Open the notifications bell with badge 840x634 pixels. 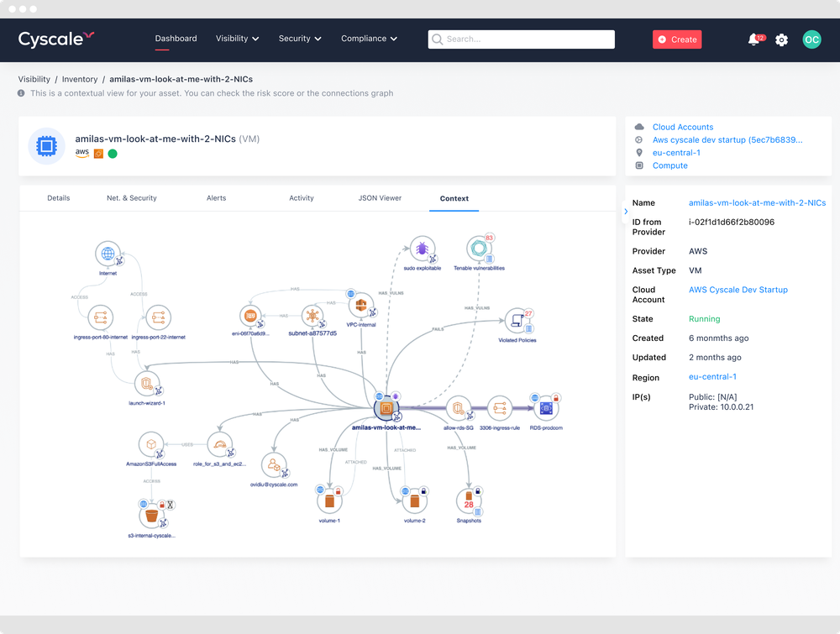(753, 39)
